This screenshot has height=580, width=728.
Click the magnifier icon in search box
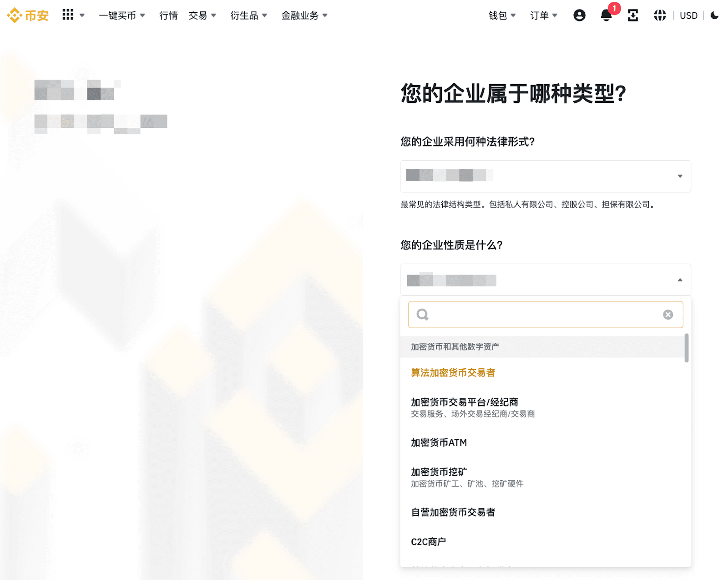click(423, 315)
